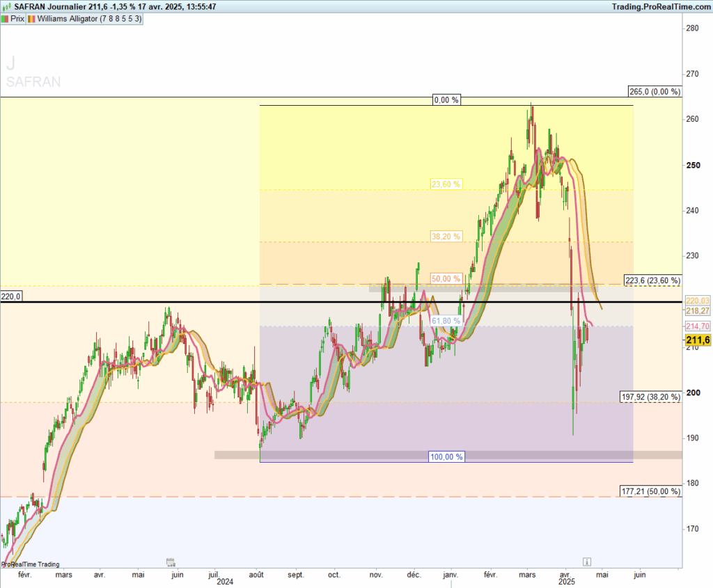713x588 pixels.
Task: Click the Prix red-green color icon
Action: (7, 19)
